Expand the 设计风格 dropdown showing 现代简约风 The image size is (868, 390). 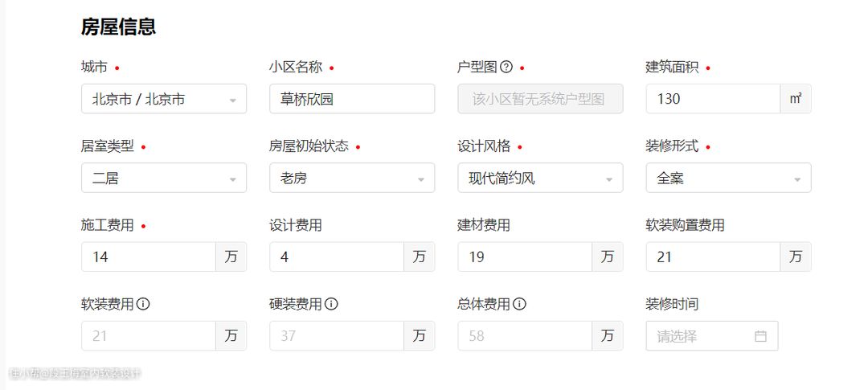point(540,178)
